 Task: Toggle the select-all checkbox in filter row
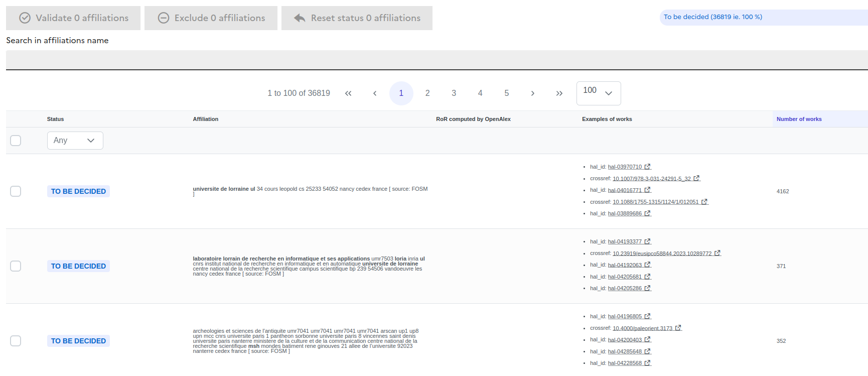pos(16,141)
